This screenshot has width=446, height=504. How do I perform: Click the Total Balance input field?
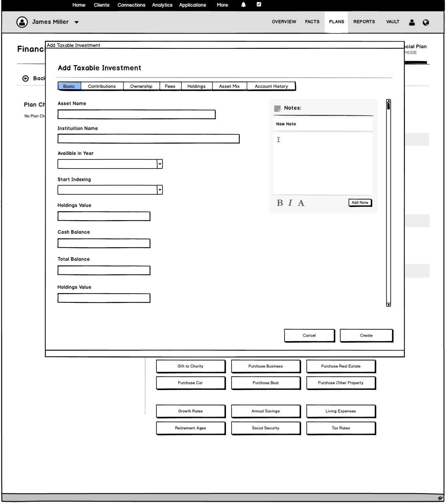pyautogui.click(x=104, y=271)
